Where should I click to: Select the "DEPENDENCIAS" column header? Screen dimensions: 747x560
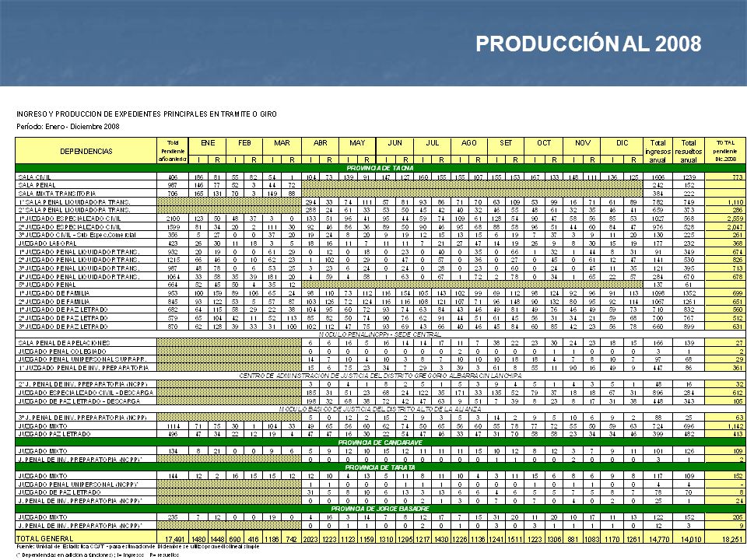[86, 151]
